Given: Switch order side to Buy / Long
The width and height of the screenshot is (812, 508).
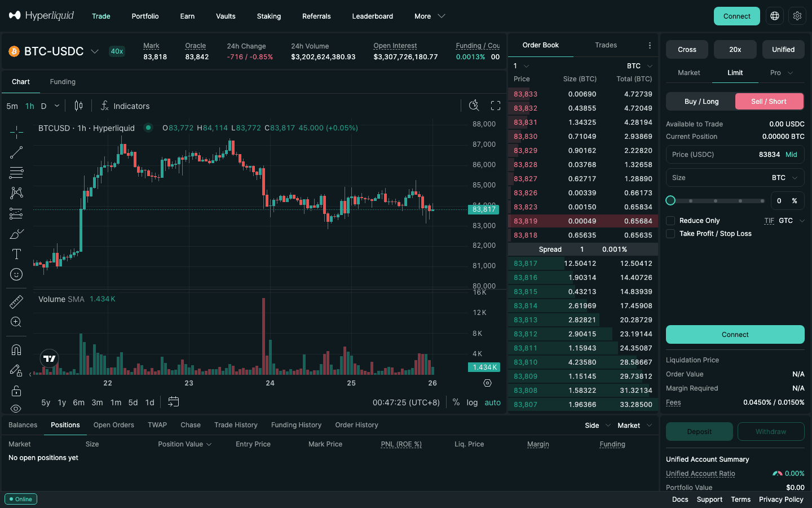Looking at the screenshot, I should coord(701,102).
